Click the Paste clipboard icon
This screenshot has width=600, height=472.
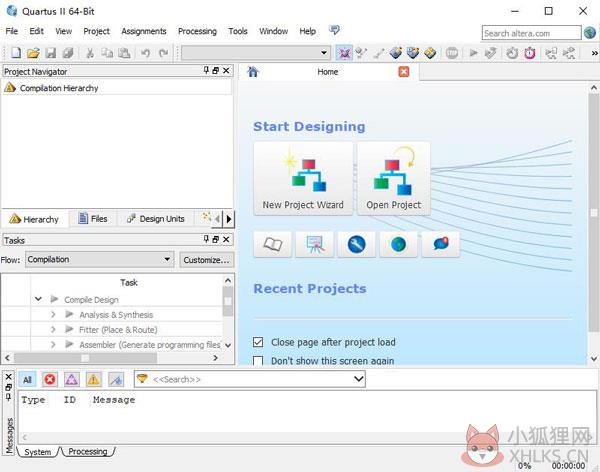124,53
